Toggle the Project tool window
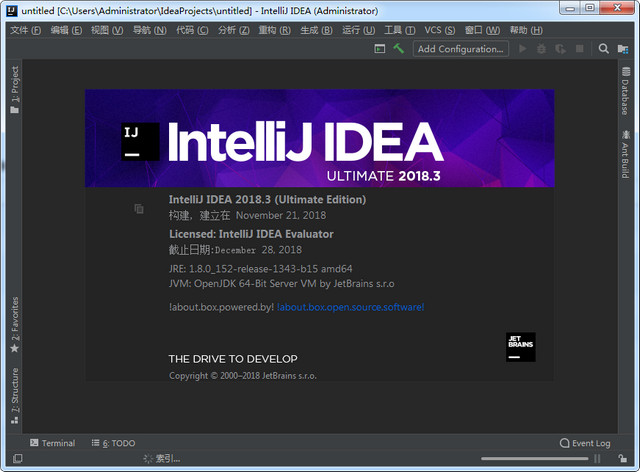Viewport: 640px width, 472px height. point(15,90)
